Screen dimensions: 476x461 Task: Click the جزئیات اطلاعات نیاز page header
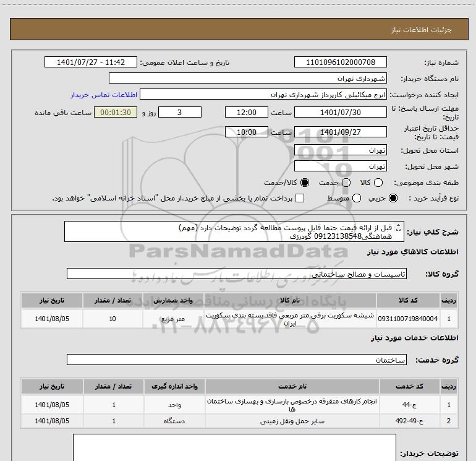tap(239, 29)
